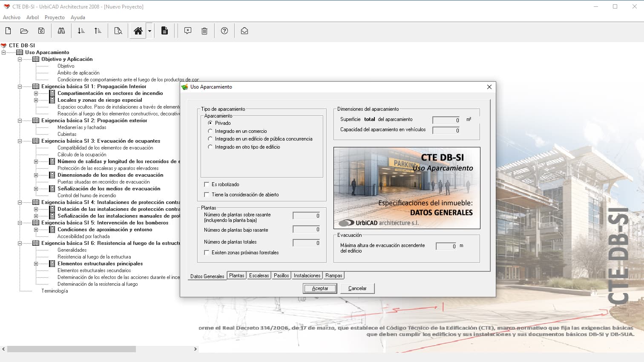Click the black document report icon
The width and height of the screenshot is (644, 362).
[164, 31]
